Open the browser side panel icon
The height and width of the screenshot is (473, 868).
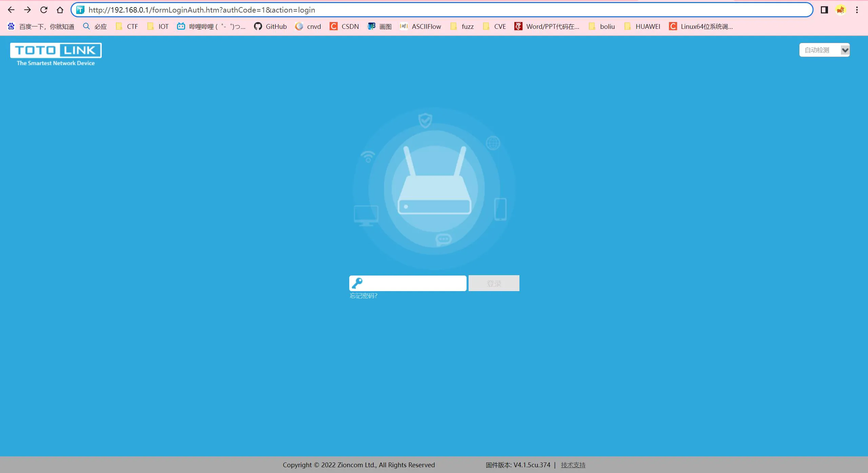(x=824, y=10)
